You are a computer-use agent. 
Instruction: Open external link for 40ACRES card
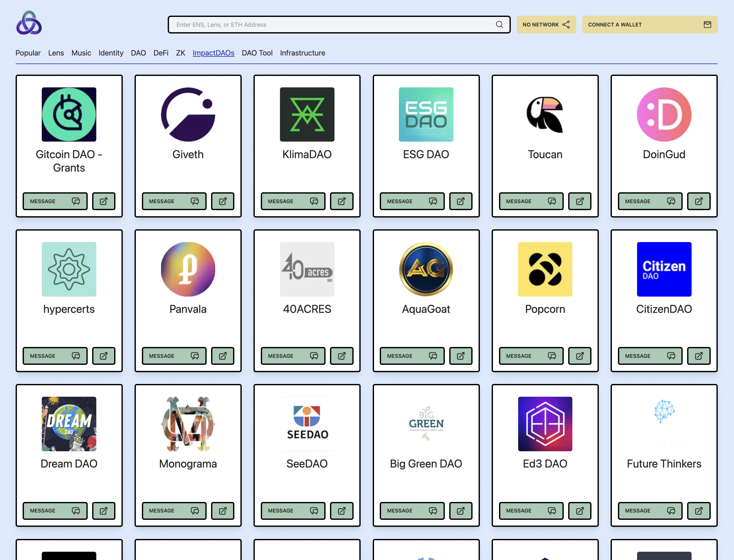point(341,356)
